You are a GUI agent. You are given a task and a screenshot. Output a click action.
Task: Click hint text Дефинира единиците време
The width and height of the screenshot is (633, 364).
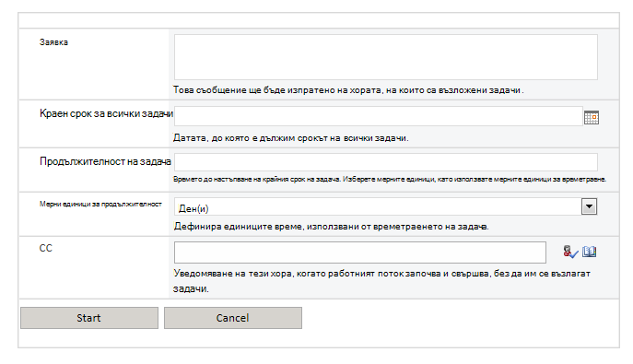(331, 227)
